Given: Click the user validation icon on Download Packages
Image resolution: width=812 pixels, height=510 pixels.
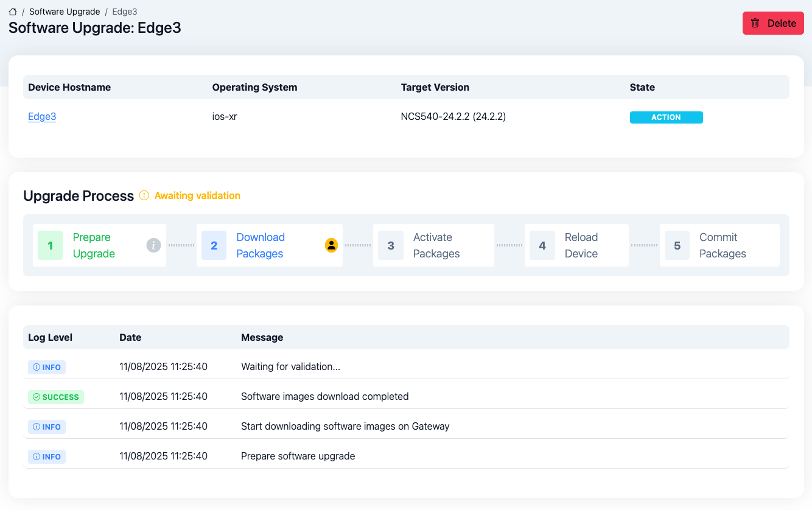Looking at the screenshot, I should coord(331,245).
